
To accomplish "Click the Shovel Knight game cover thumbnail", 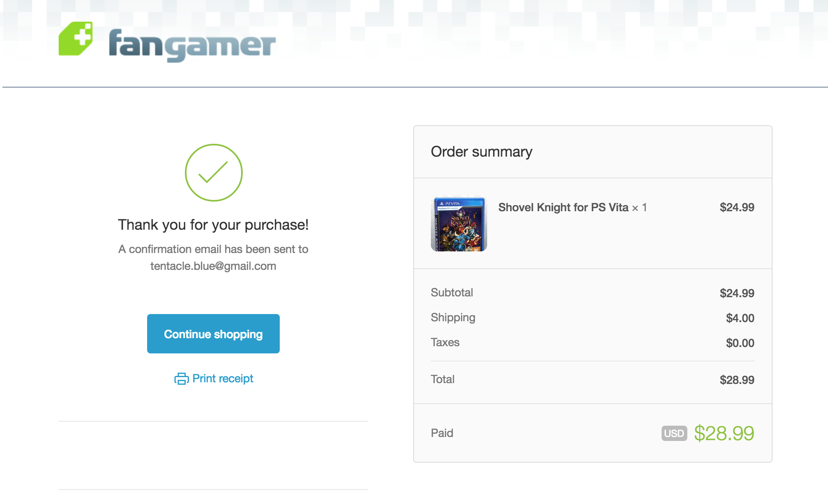I will click(x=459, y=224).
